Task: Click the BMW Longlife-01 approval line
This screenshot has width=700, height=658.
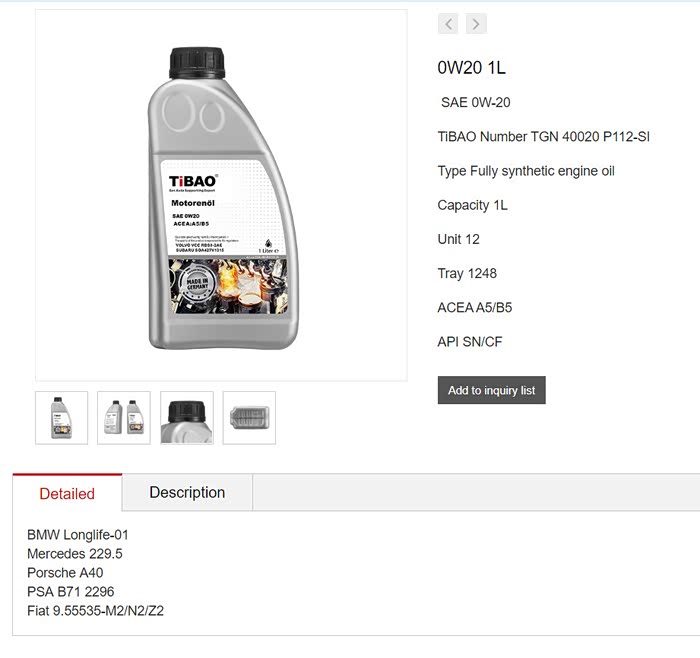Action: coord(78,535)
